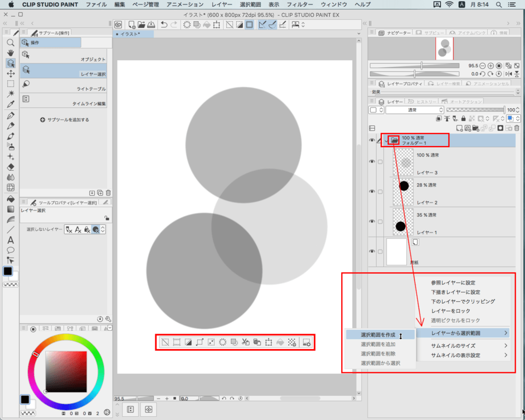The width and height of the screenshot is (525, 420).
Task: Select the Zoom (magnifier) tool
Action: 11,43
